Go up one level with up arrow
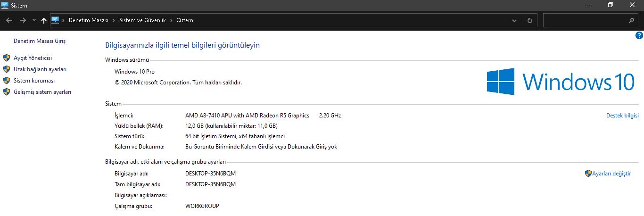The width and height of the screenshot is (644, 216). [x=44, y=20]
